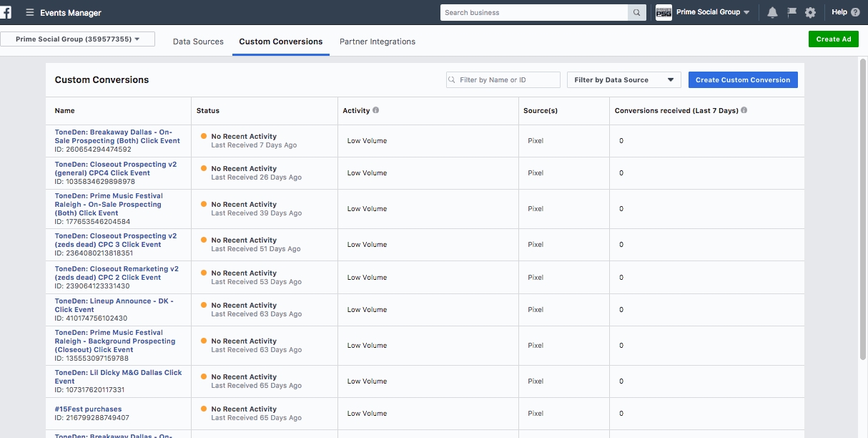Click the Prime Social Group logo thumbnail
868x438 pixels.
click(x=664, y=12)
